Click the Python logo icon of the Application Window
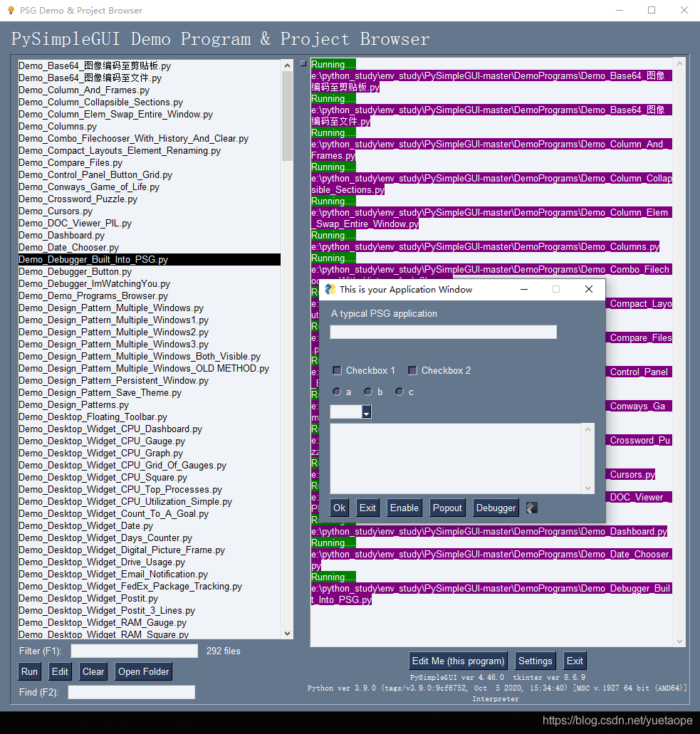The height and width of the screenshot is (734, 700). coord(330,289)
